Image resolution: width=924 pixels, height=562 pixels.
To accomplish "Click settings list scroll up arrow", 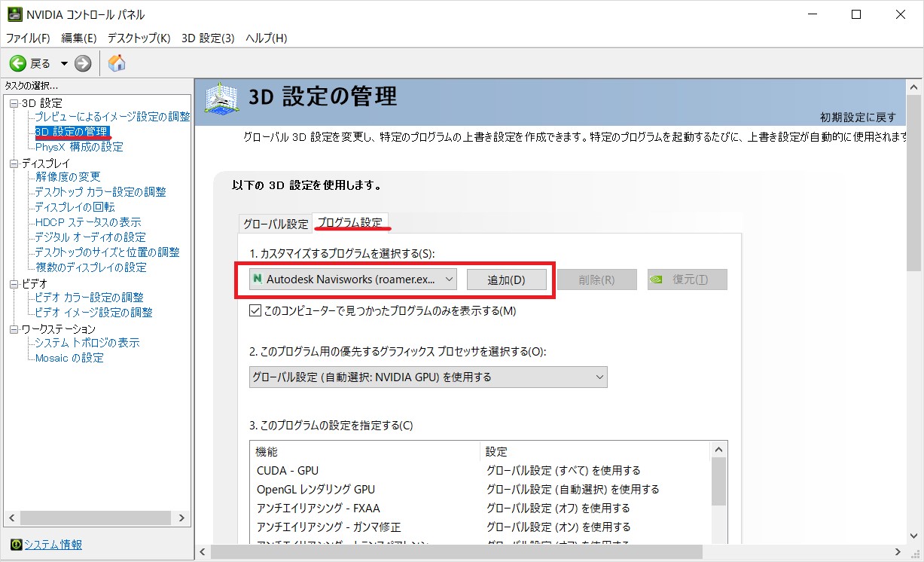I will (718, 449).
